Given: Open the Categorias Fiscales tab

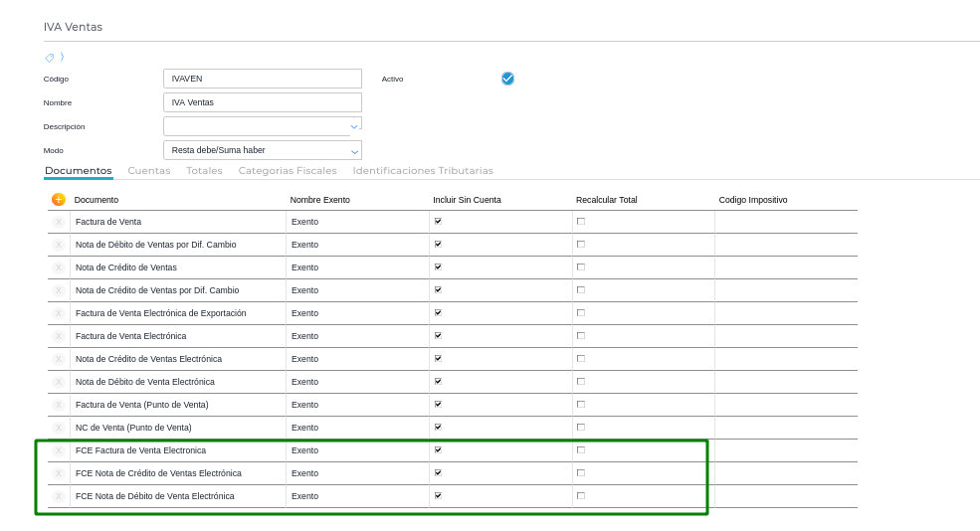Looking at the screenshot, I should click(x=288, y=171).
